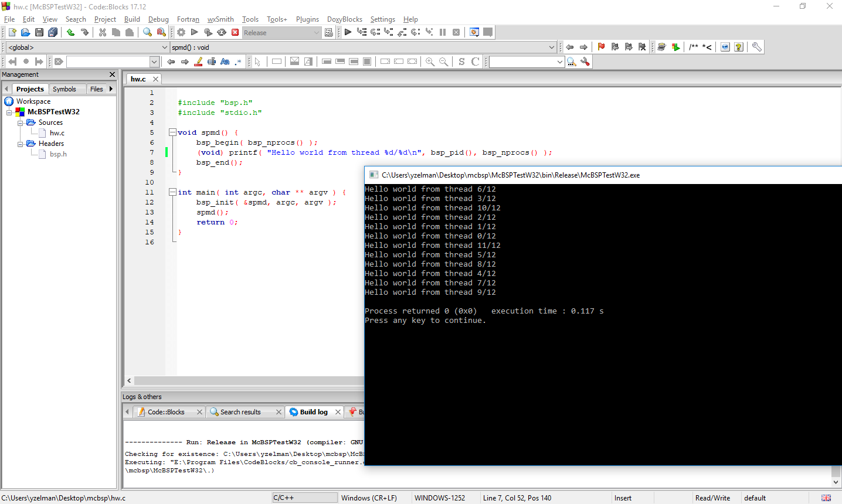Toggle regex search option

point(239,62)
